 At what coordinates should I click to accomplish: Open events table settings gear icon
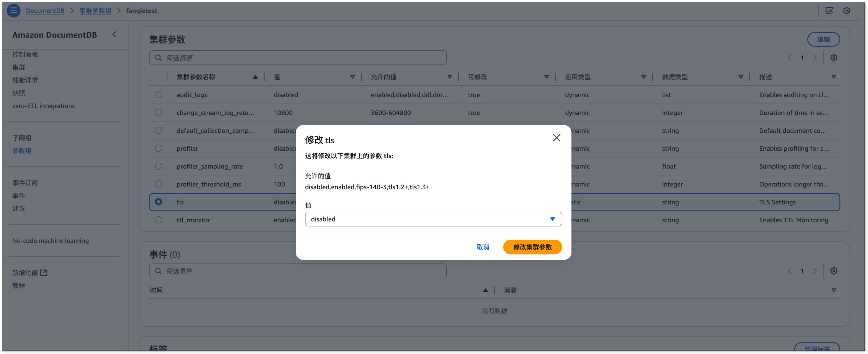pyautogui.click(x=834, y=271)
